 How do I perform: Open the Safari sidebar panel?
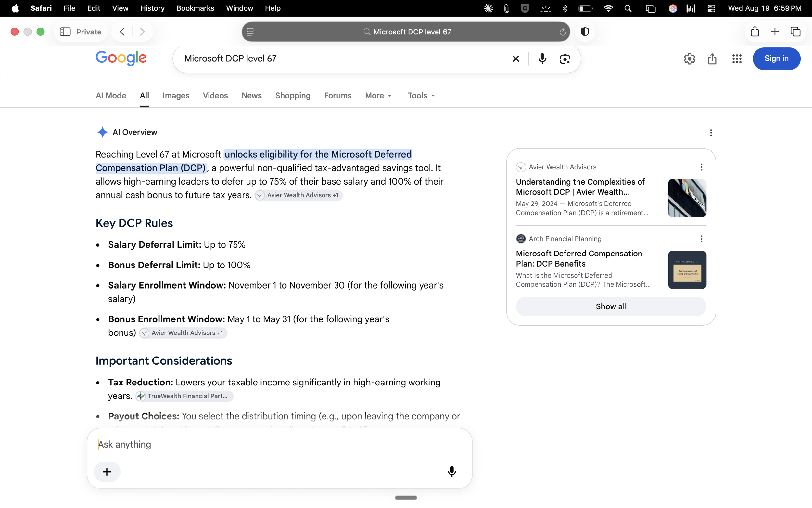(65, 32)
